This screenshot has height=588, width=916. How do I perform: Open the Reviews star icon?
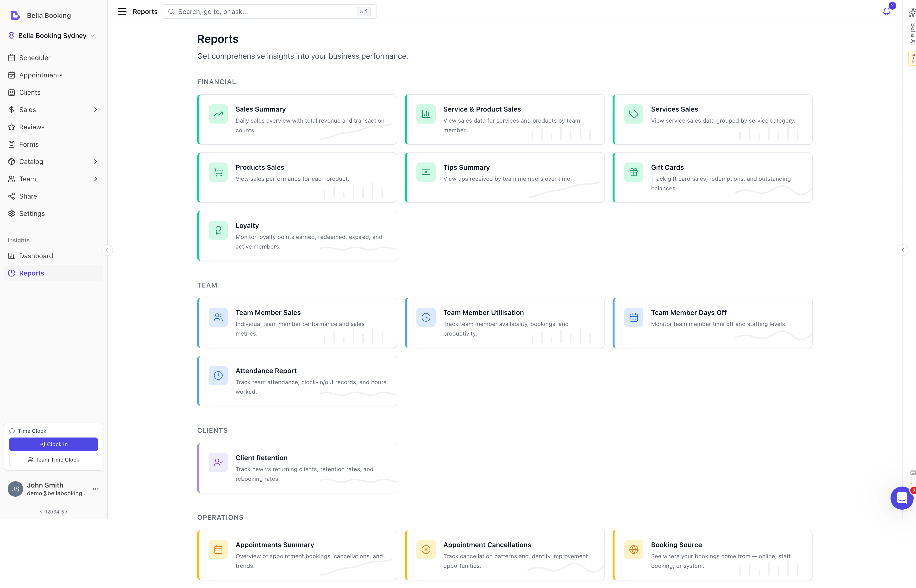pos(12,127)
